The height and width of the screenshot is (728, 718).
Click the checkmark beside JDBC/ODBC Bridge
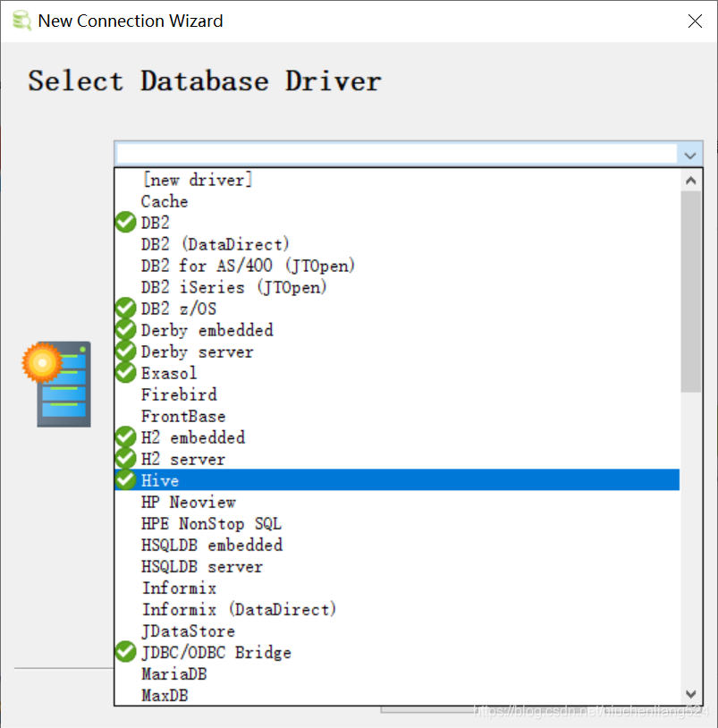click(124, 651)
